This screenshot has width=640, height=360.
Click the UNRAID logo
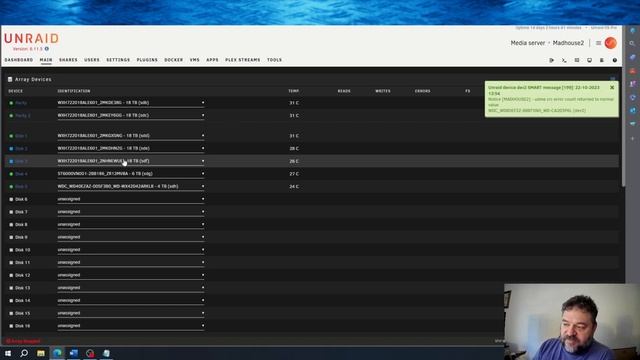point(31,39)
